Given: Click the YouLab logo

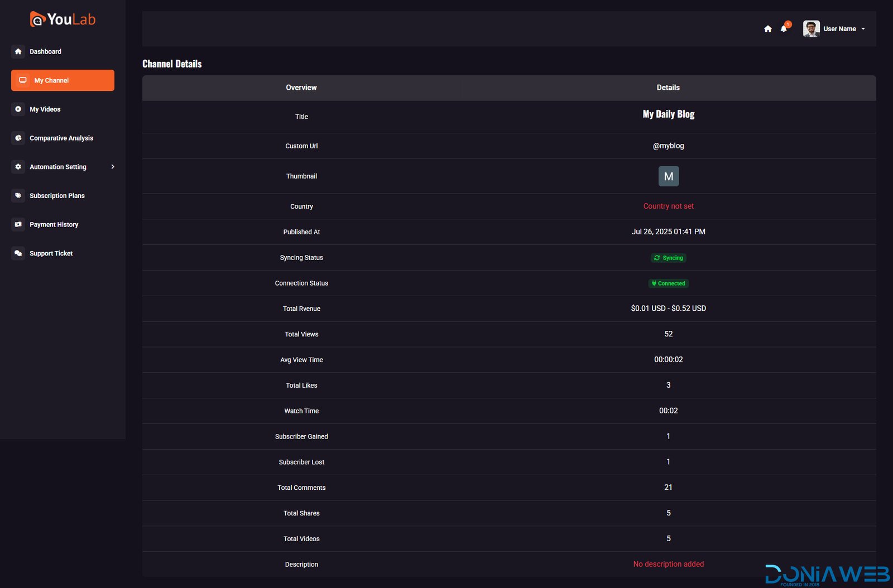Looking at the screenshot, I should [63, 20].
